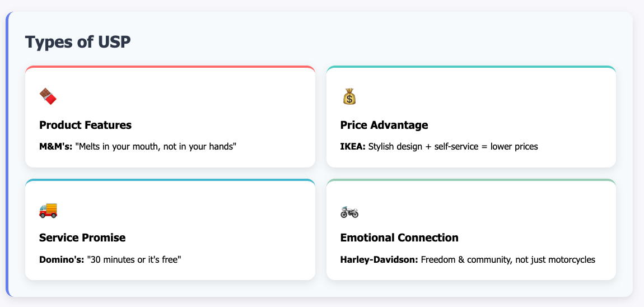Click the Types of USP title
This screenshot has height=307, width=644.
[x=78, y=41]
